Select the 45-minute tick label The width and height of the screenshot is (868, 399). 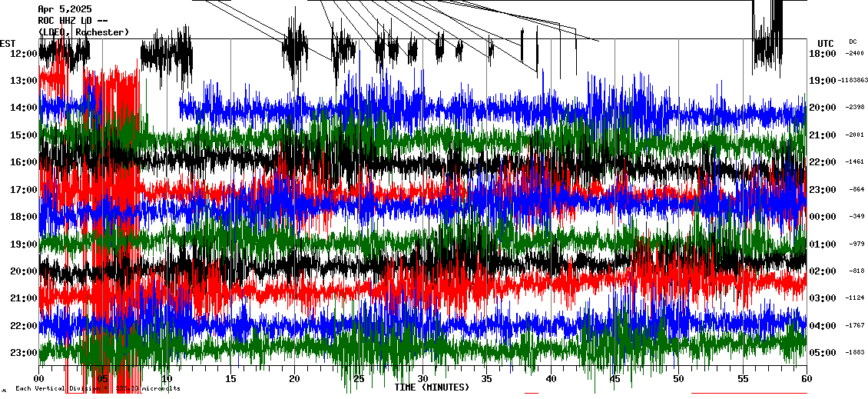(615, 379)
